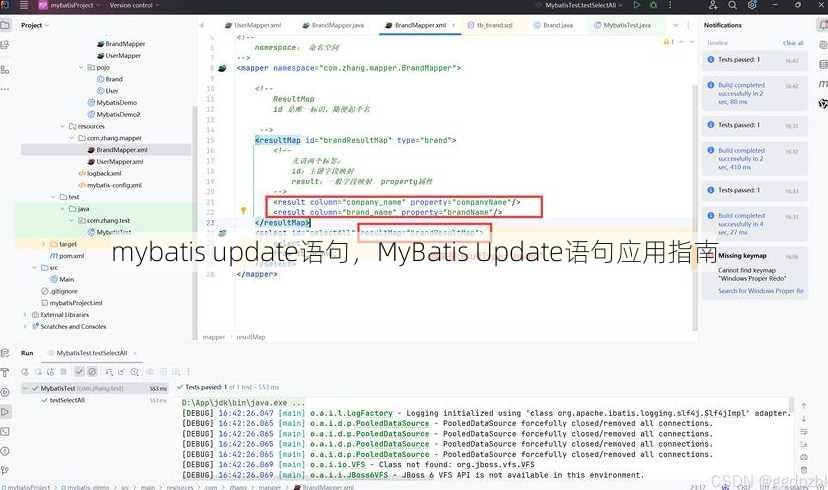The image size is (828, 490).
Task: Click the first Tests passed: 1 notification
Action: tap(755, 60)
